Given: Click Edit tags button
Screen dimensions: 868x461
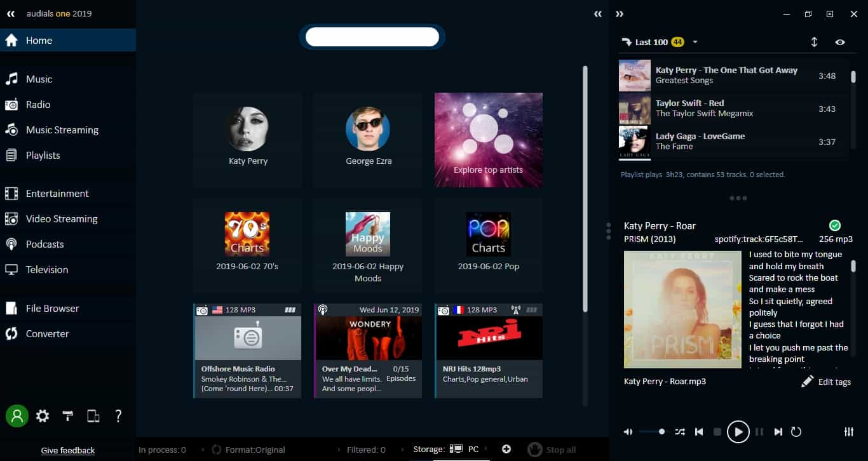Looking at the screenshot, I should coord(826,382).
